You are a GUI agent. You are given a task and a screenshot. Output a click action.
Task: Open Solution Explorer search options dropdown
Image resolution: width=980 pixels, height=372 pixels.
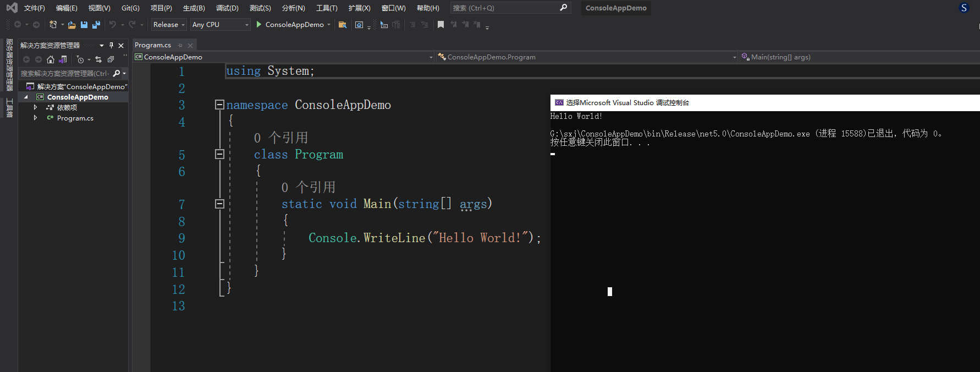tap(124, 73)
